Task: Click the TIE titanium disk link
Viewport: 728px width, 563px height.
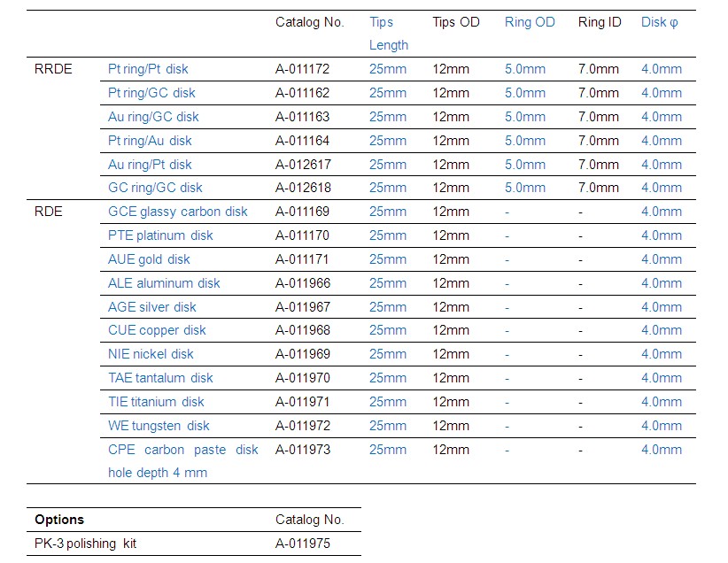Action: 156,402
